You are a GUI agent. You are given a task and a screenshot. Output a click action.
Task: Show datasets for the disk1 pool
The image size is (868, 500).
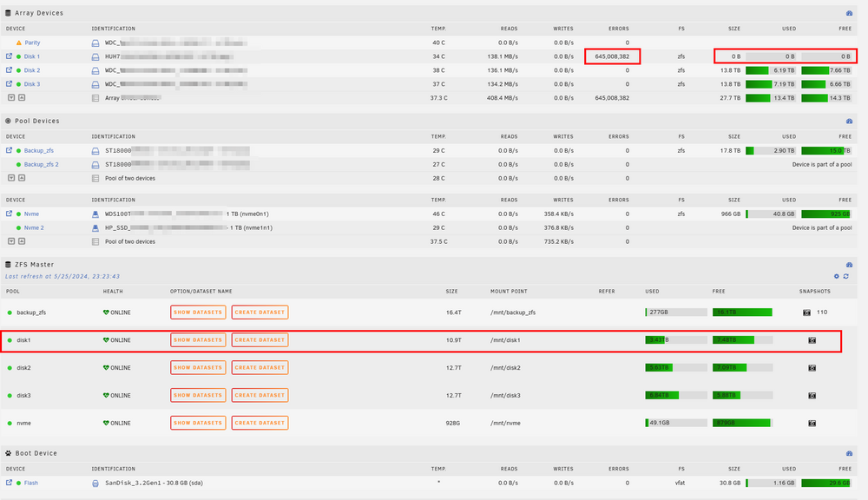point(198,340)
